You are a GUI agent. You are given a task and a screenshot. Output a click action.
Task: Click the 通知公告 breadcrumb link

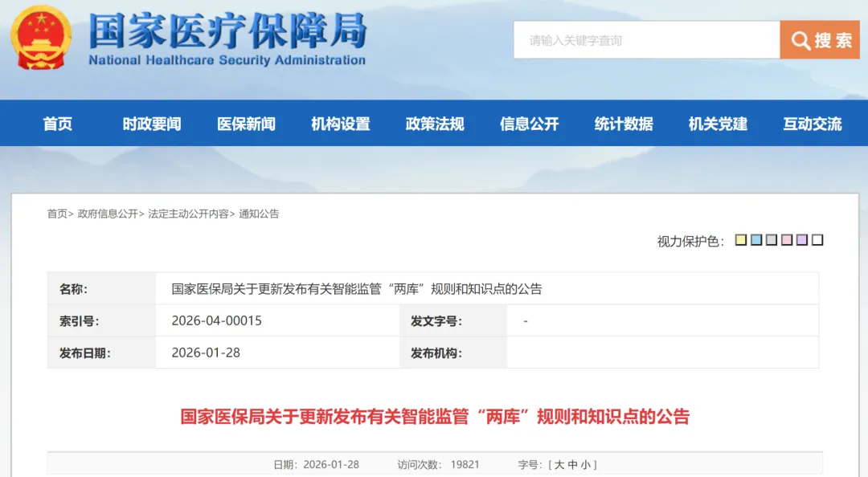pos(259,214)
